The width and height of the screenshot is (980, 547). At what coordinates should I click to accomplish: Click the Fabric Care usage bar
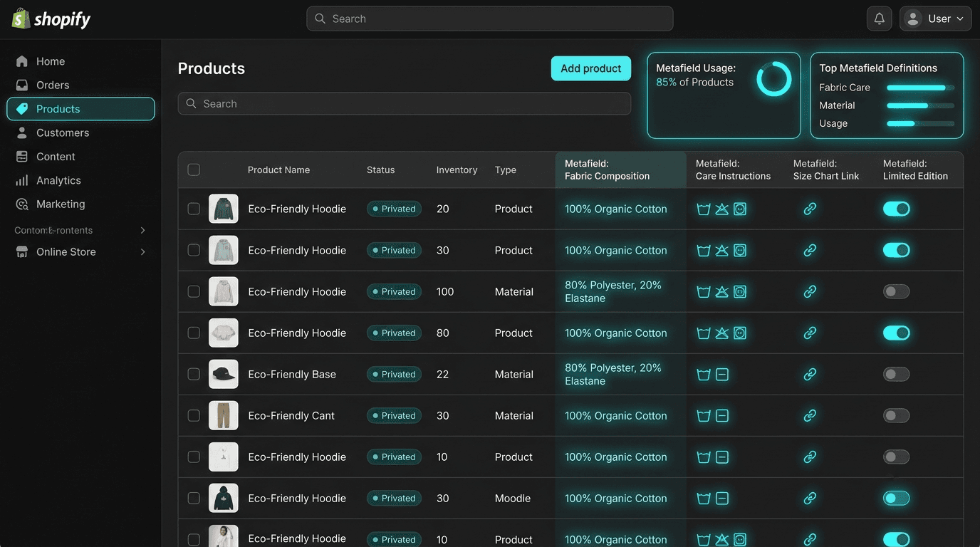click(x=920, y=88)
